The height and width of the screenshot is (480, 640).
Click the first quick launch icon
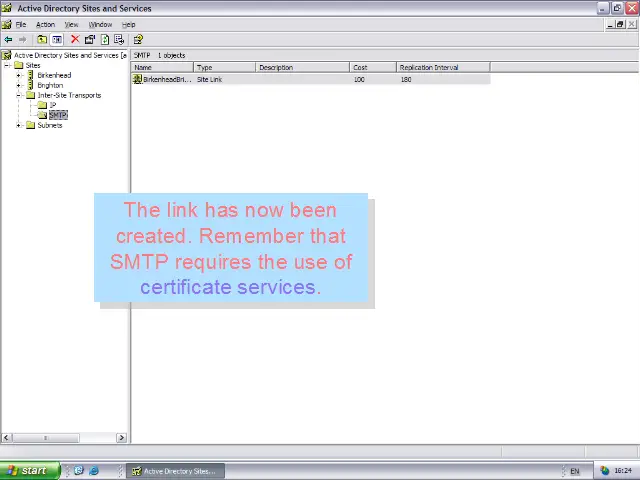[79, 471]
